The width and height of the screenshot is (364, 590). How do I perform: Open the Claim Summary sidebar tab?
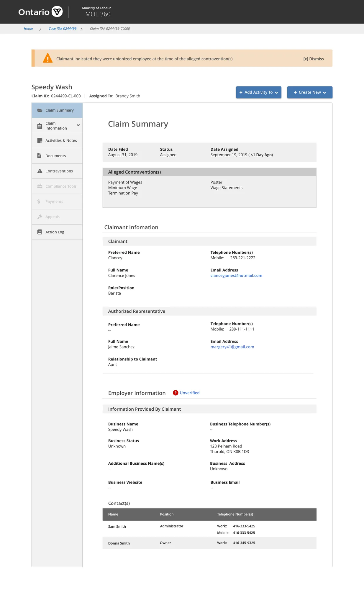(x=57, y=110)
